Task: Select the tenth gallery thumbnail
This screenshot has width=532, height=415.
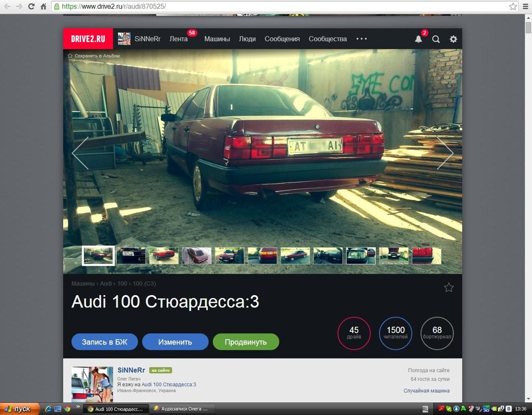Action: point(393,255)
